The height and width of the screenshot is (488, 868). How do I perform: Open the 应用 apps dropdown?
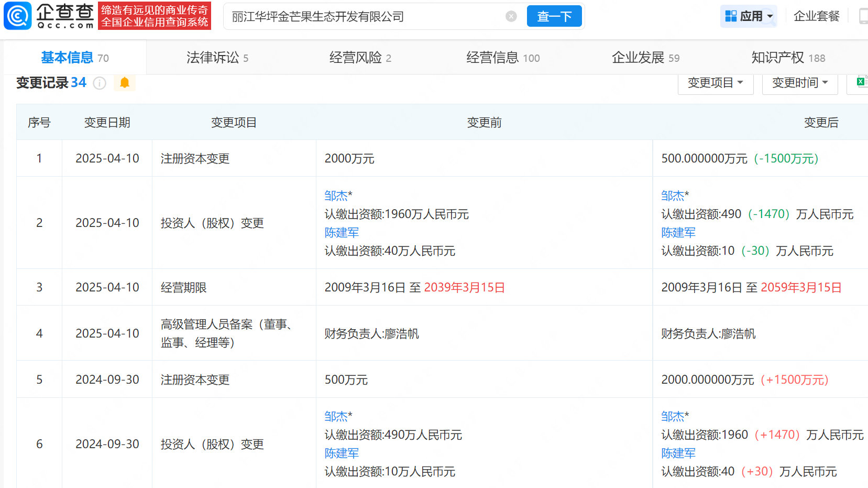click(749, 16)
